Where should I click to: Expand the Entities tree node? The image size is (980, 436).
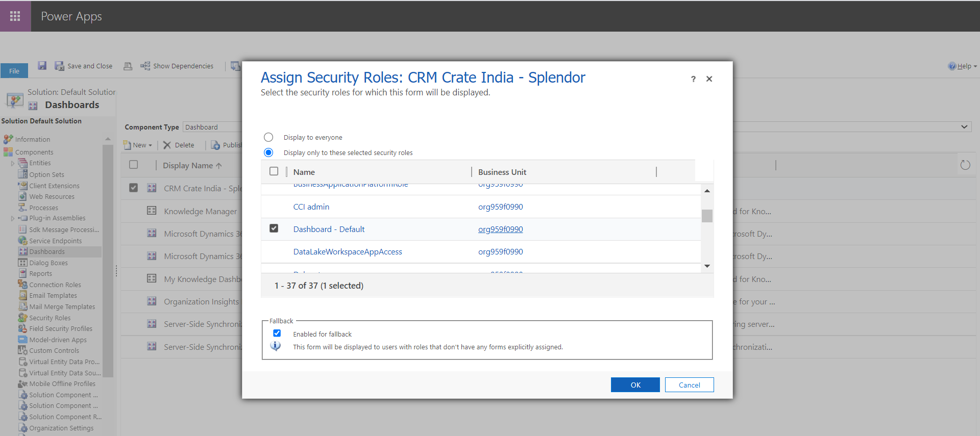coord(13,163)
